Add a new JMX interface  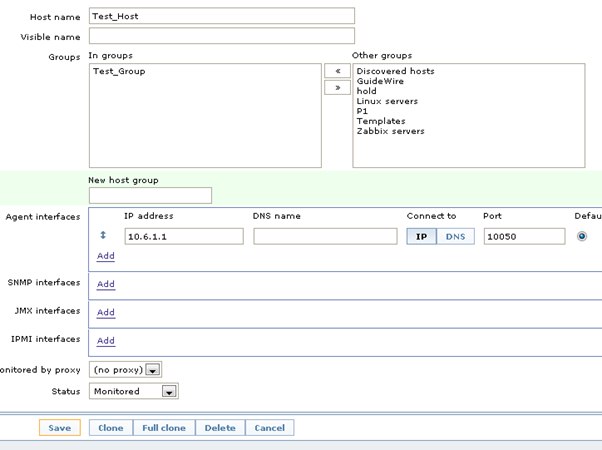(105, 312)
